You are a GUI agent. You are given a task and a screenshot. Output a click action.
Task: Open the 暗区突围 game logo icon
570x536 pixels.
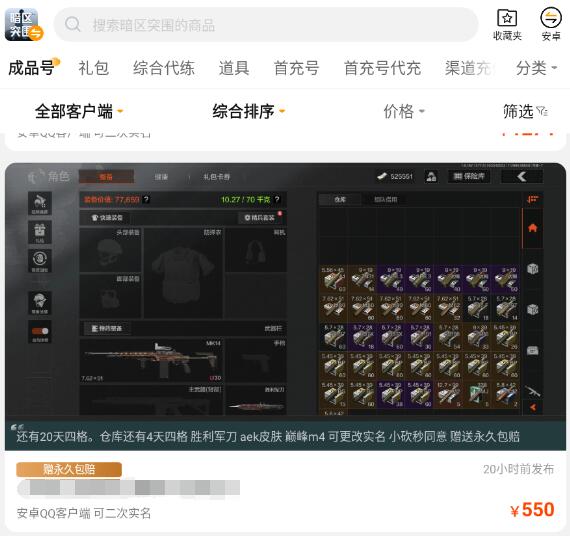pos(24,25)
